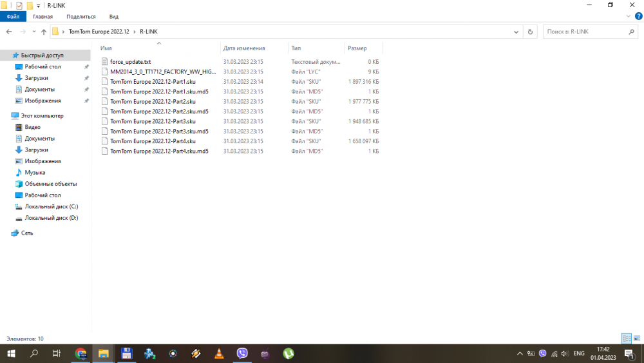Click file icon of Part4.sku.md5
Viewport: 644px width, 363px height.
(x=104, y=152)
